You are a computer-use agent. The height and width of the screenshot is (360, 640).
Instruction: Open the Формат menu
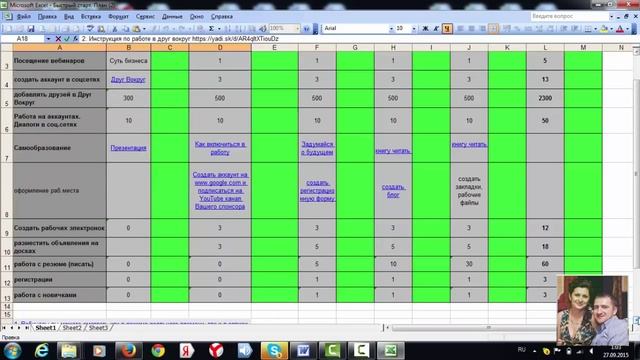click(118, 17)
